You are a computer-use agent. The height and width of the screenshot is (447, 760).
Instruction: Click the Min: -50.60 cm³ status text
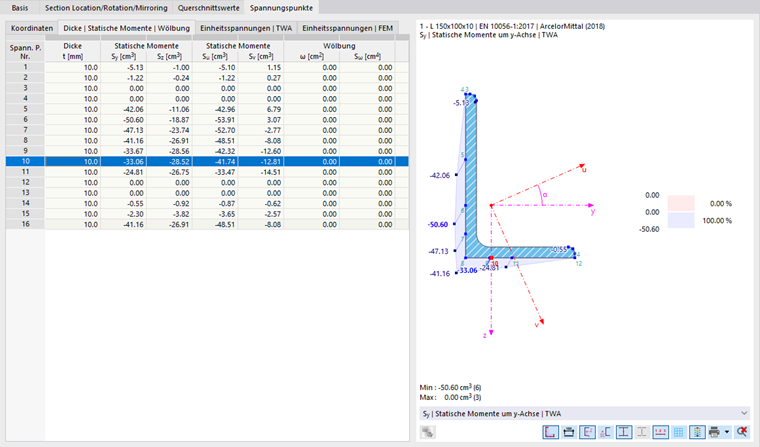pyautogui.click(x=450, y=387)
